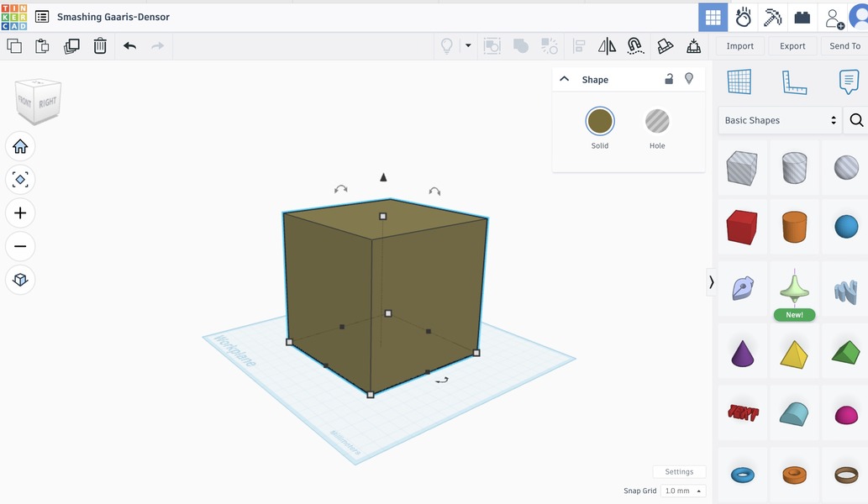The height and width of the screenshot is (504, 868).
Task: Toggle orthographic perspective view cube icon
Action: tap(20, 280)
